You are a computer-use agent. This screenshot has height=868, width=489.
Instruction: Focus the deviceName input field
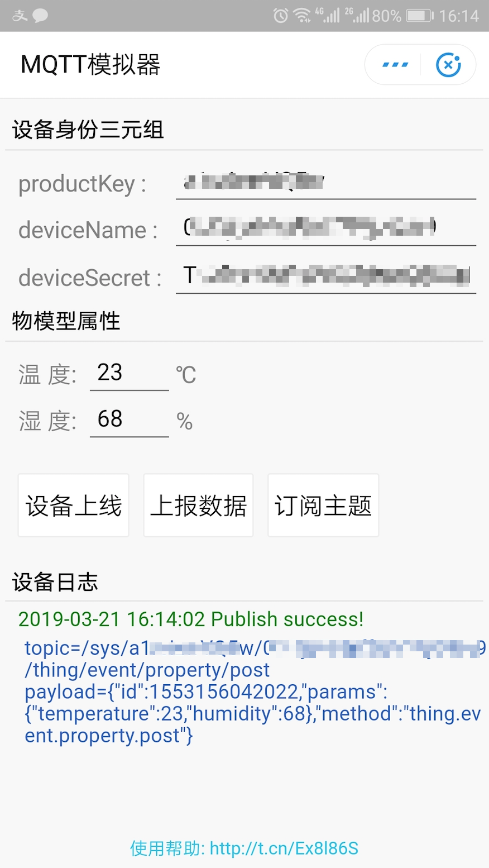coord(326,229)
